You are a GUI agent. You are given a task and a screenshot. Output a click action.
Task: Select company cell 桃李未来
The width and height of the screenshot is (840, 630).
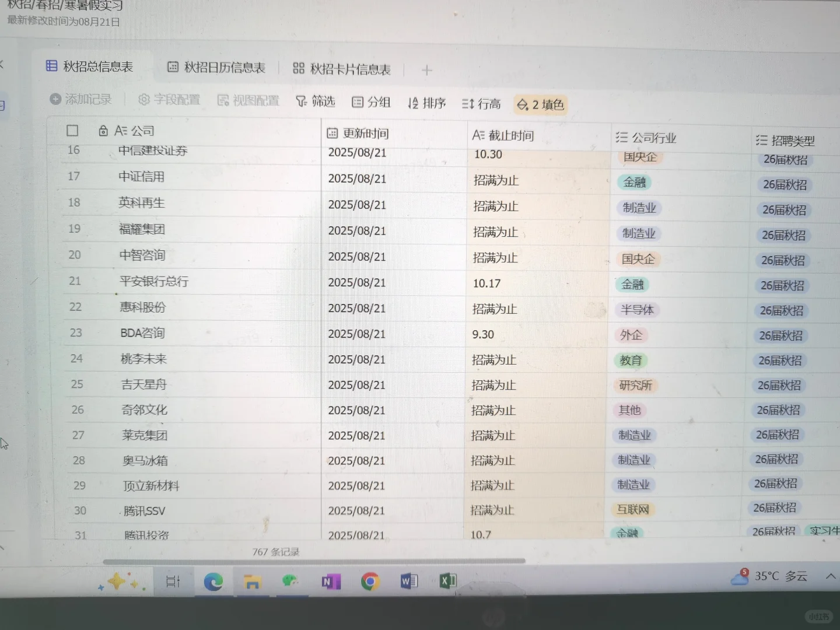(143, 359)
